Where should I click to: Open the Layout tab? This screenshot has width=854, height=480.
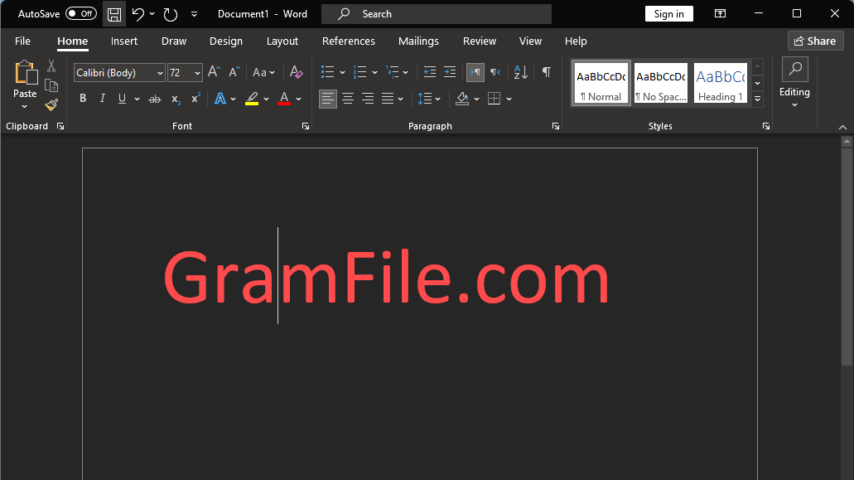pyautogui.click(x=282, y=41)
